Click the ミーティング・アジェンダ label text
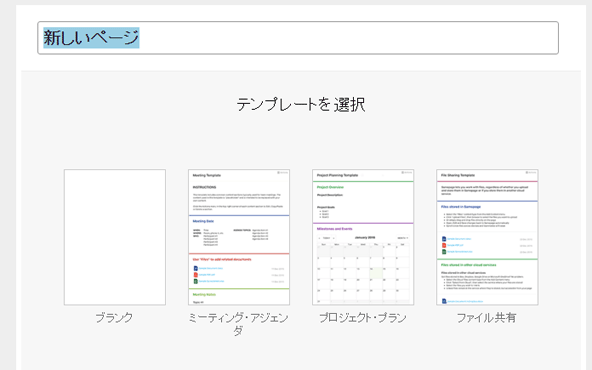This screenshot has height=370, width=592. point(239,324)
